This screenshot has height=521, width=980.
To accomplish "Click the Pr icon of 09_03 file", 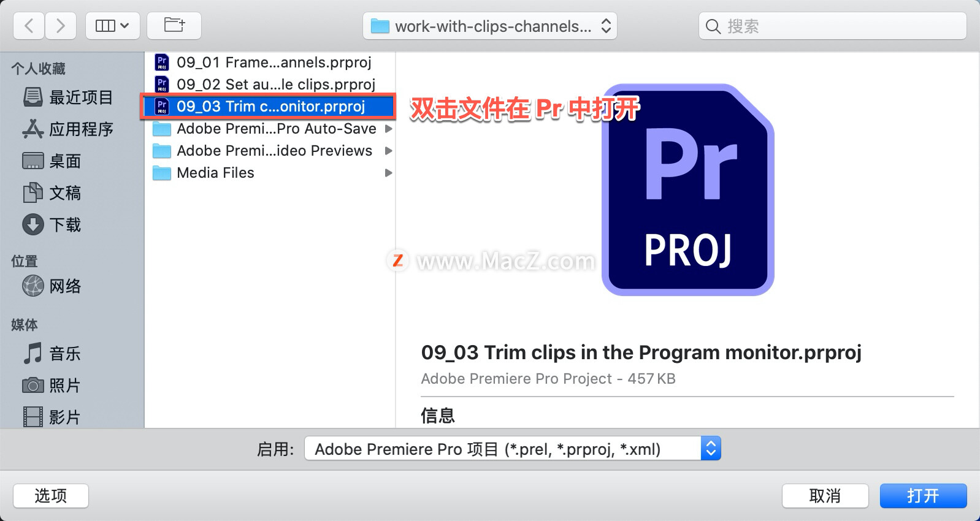I will coord(162,107).
